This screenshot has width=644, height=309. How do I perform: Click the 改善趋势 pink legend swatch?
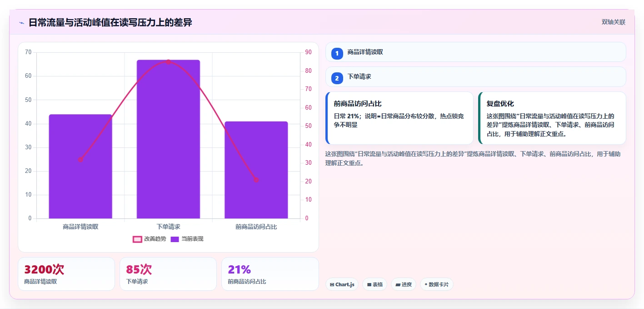pyautogui.click(x=137, y=239)
